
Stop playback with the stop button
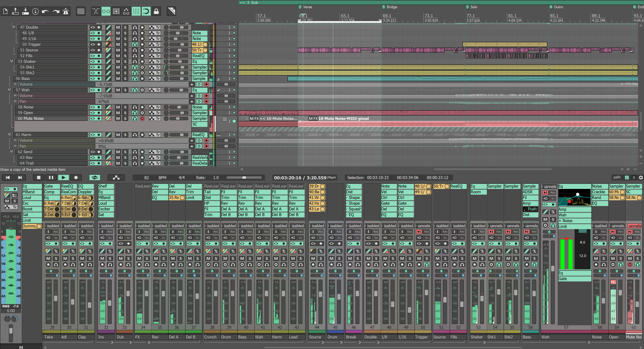click(39, 178)
